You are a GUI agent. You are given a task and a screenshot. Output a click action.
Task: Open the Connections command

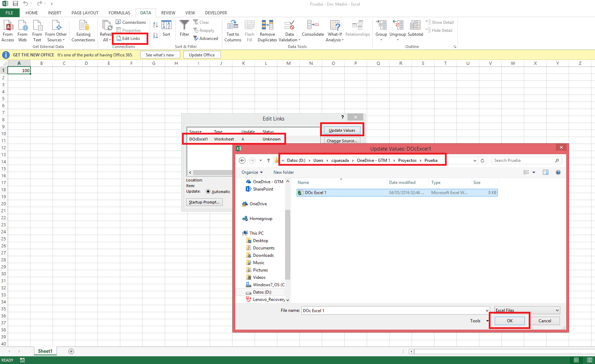click(x=131, y=22)
